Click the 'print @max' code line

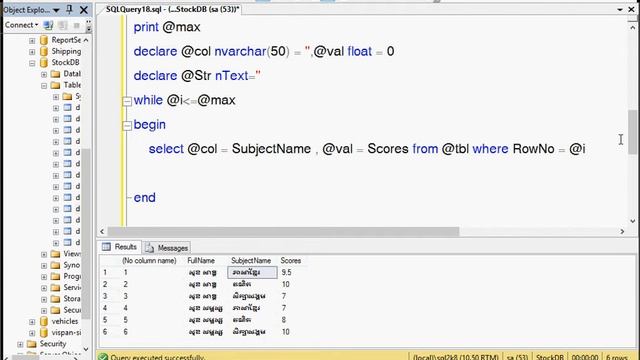[x=167, y=27]
